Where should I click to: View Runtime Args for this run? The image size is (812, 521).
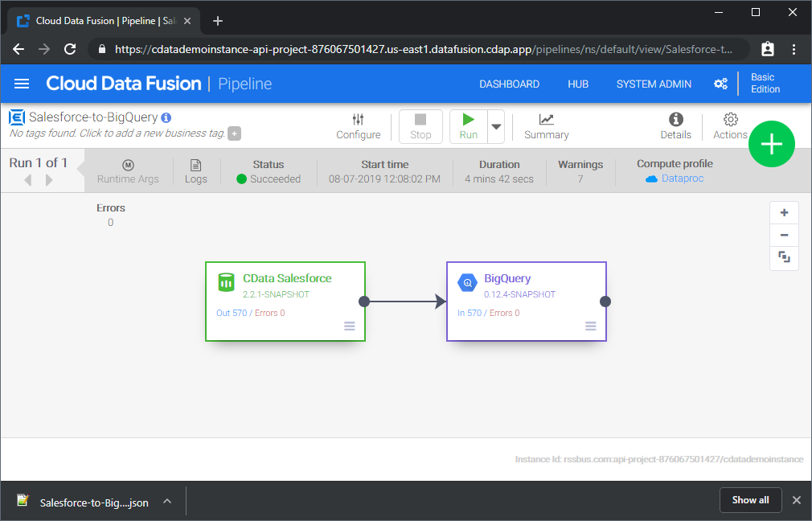pyautogui.click(x=128, y=171)
